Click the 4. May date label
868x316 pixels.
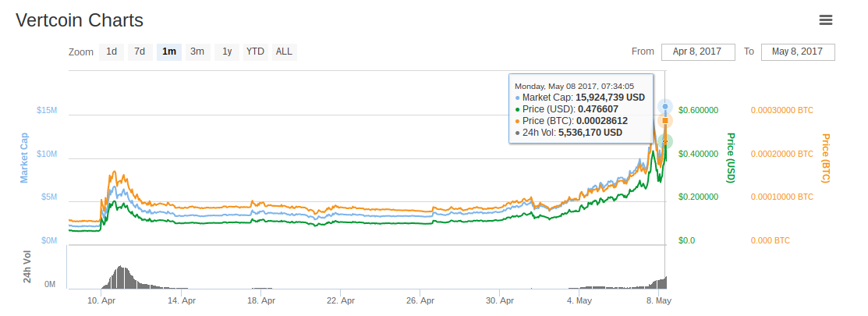[x=579, y=301]
